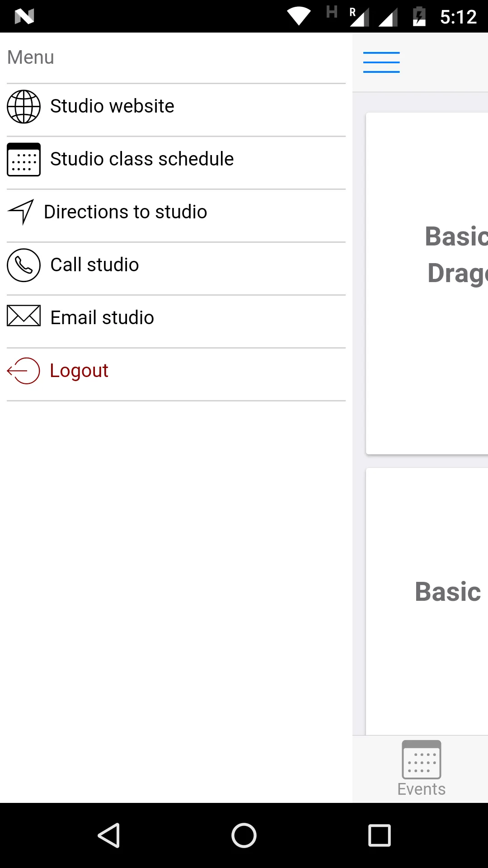Tap the Android recent apps square button

coord(380,835)
